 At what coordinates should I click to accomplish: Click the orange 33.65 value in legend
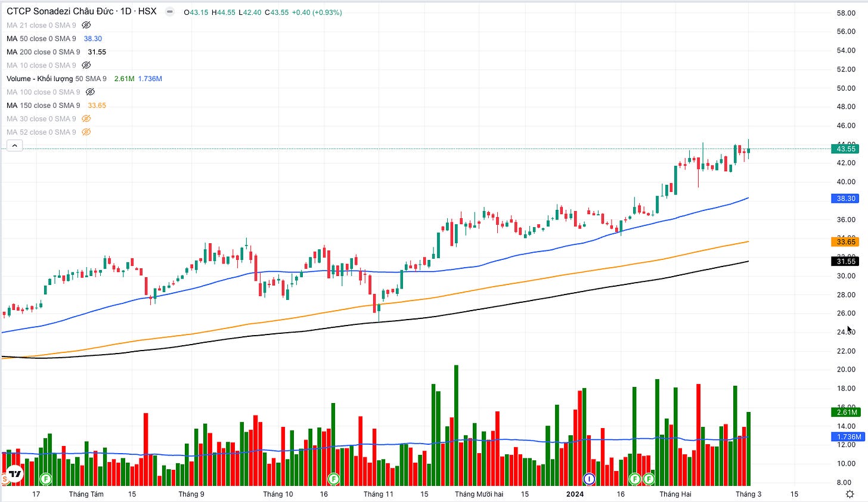point(97,106)
